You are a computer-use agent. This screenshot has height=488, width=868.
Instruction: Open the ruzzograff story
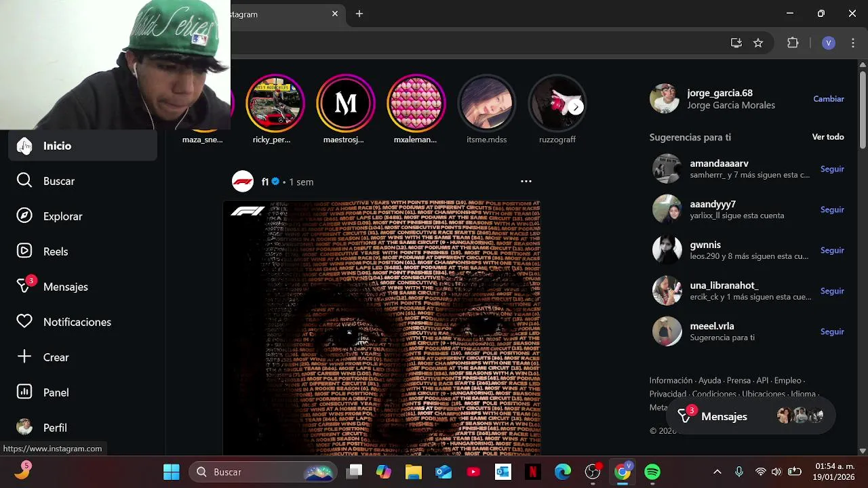tap(557, 103)
